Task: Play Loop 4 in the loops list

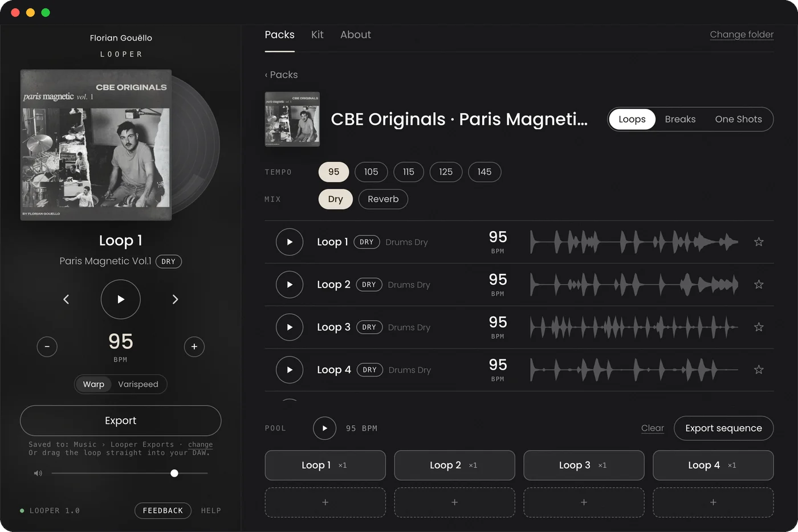Action: (290, 370)
